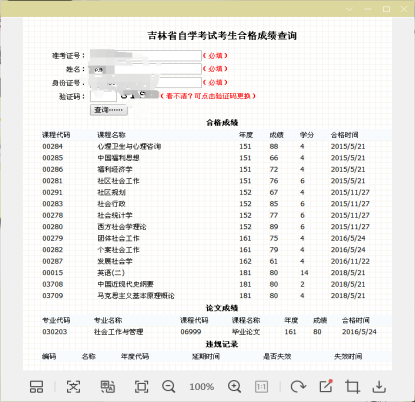
Task: Select course name 中国福利思想
Action: click(x=118, y=158)
